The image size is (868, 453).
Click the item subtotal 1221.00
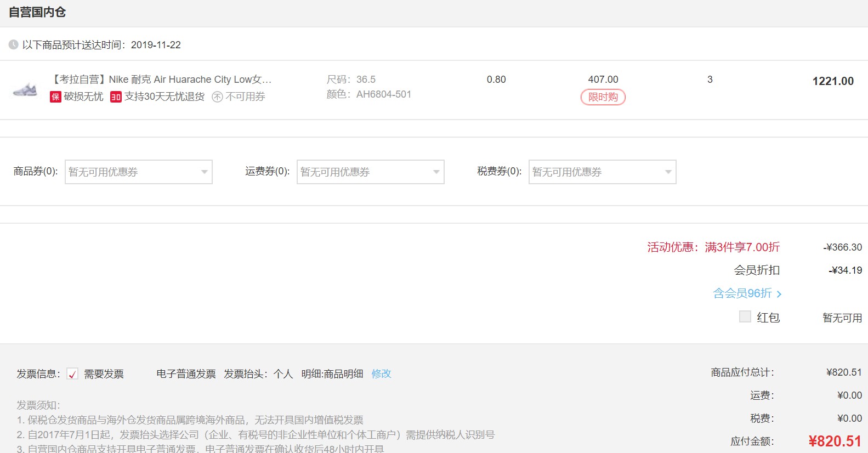[833, 81]
